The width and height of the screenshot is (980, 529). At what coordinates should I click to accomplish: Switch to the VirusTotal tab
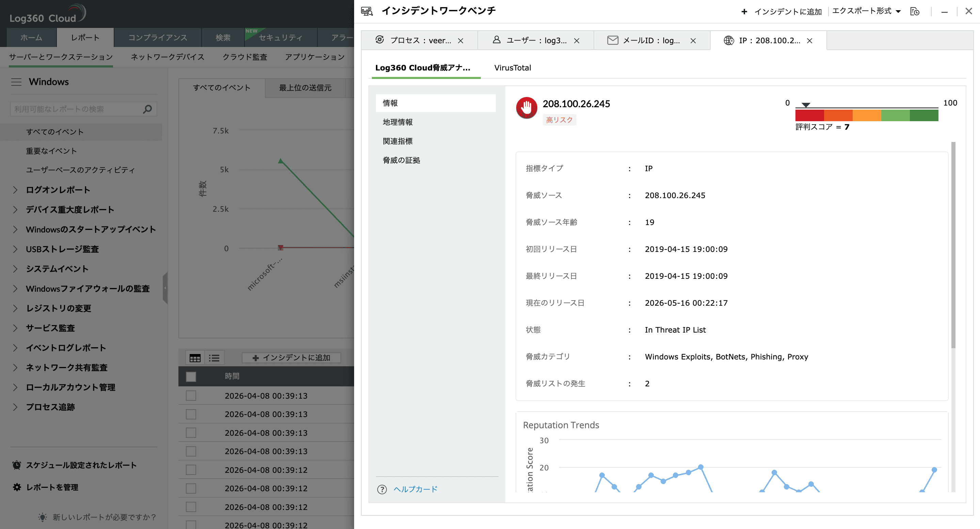tap(512, 68)
